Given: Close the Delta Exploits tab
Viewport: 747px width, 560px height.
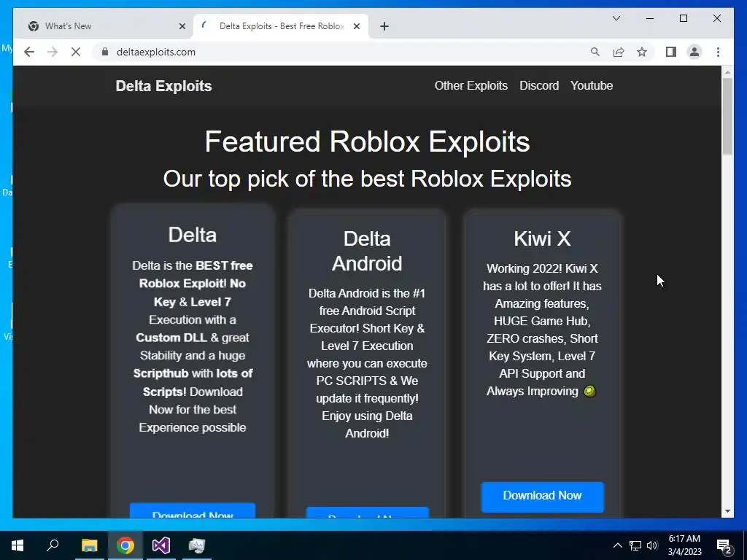Looking at the screenshot, I should 356,26.
